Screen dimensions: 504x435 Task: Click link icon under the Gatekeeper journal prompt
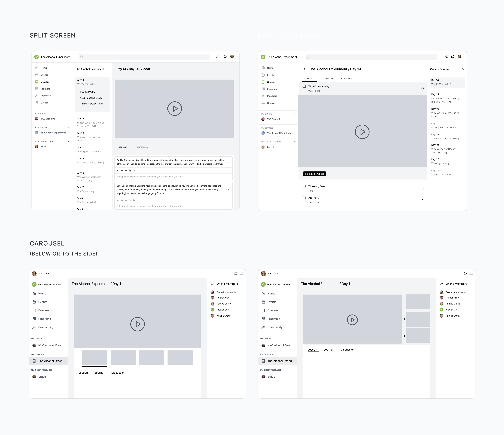click(130, 171)
